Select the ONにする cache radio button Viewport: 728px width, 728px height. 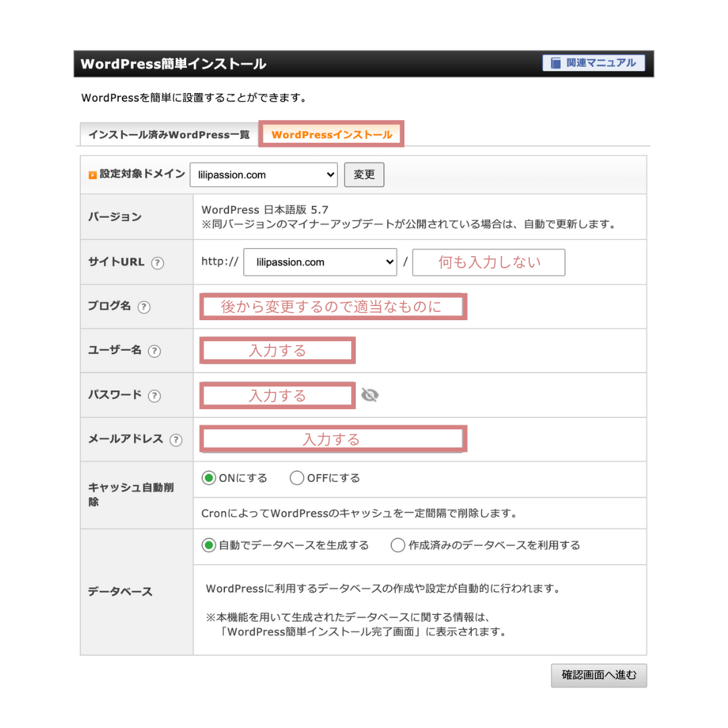[x=209, y=478]
